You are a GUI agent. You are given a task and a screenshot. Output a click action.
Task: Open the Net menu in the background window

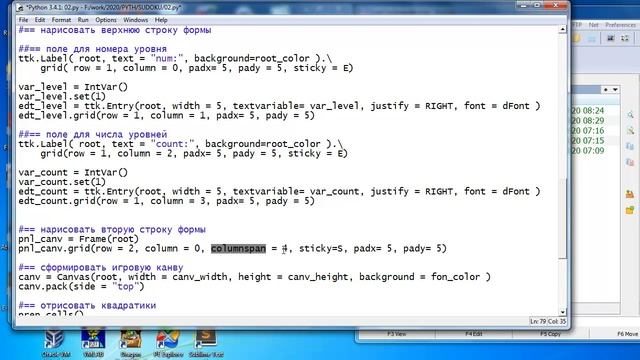tap(593, 25)
